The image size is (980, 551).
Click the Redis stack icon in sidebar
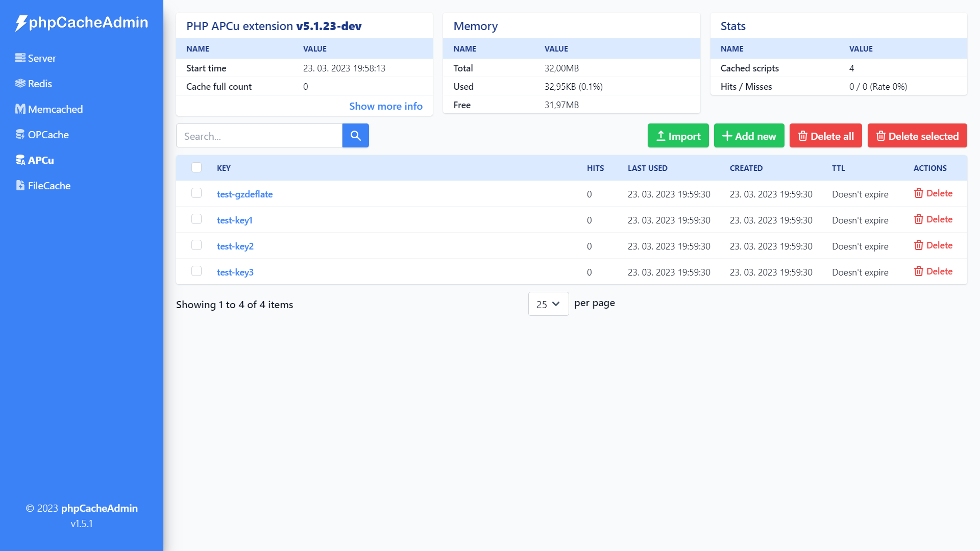pos(20,84)
